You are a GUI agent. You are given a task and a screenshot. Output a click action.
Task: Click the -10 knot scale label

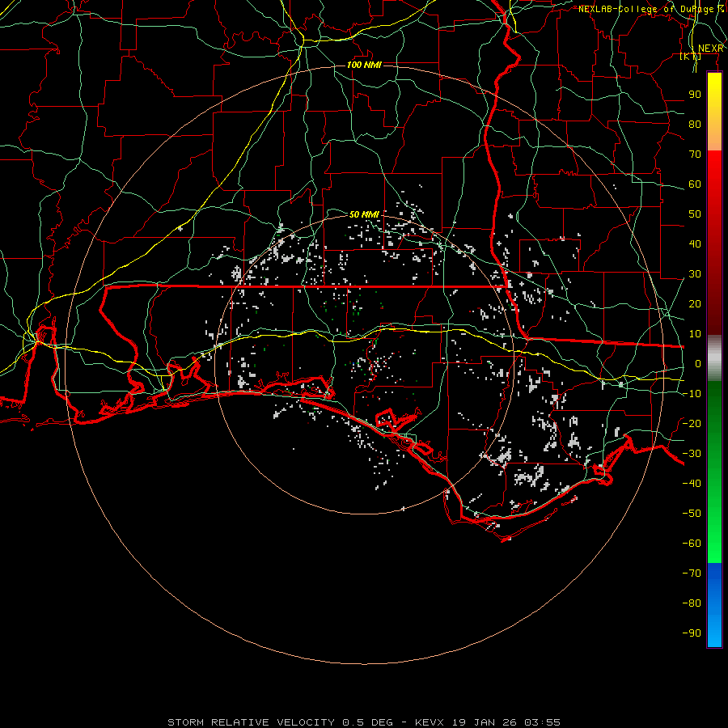tap(692, 394)
